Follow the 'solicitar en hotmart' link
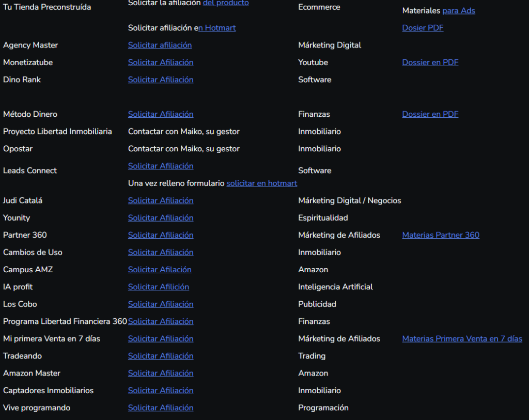The image size is (529, 420). coord(262,183)
